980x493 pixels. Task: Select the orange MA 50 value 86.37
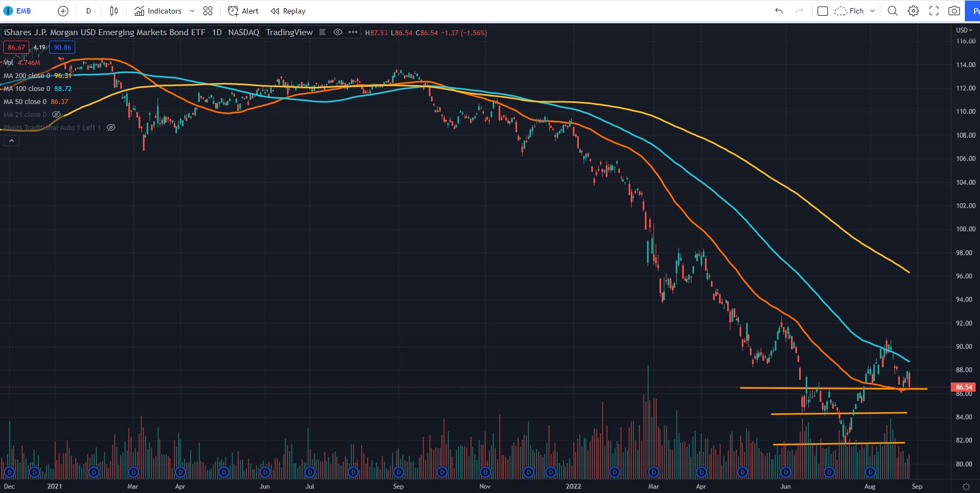(60, 102)
